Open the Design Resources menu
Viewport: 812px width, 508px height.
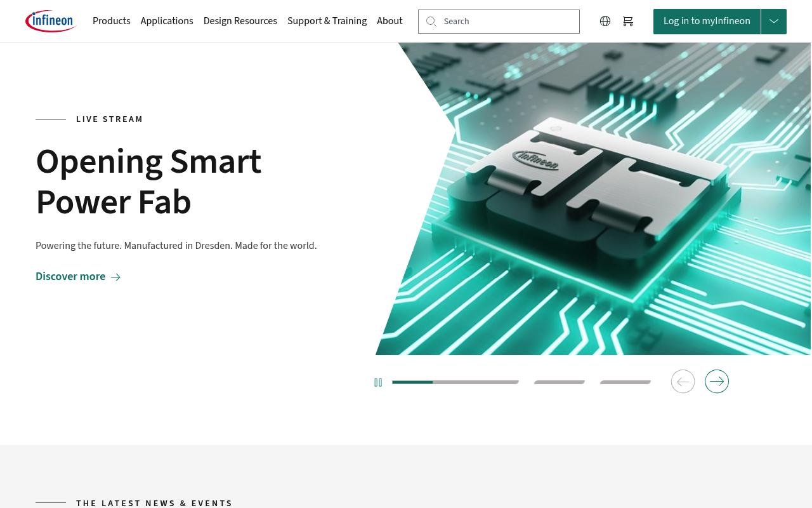(240, 21)
